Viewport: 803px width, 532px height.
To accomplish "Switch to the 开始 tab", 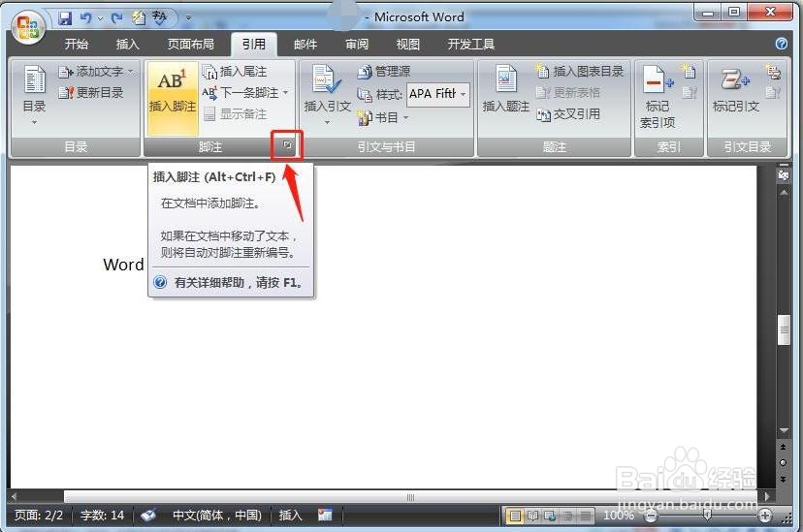I will coord(77,45).
